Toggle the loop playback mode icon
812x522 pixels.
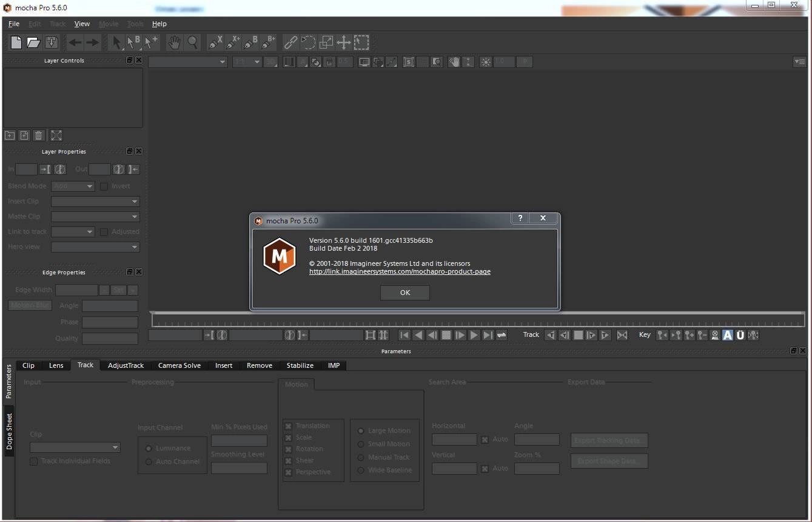tap(502, 335)
